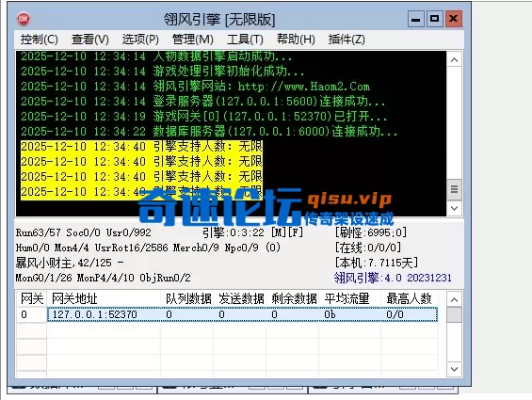Open the 工具(T) menu
The width and height of the screenshot is (532, 400).
tap(245, 40)
